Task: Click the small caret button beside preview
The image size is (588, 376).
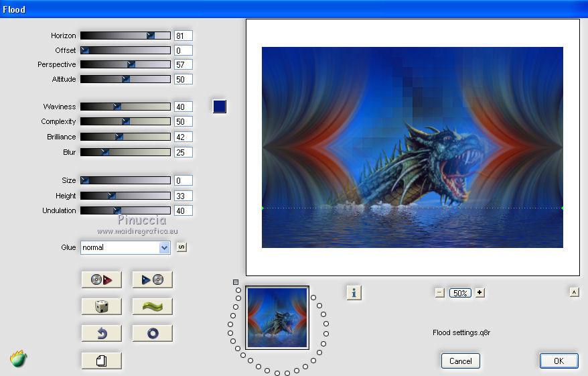Action: tap(574, 292)
